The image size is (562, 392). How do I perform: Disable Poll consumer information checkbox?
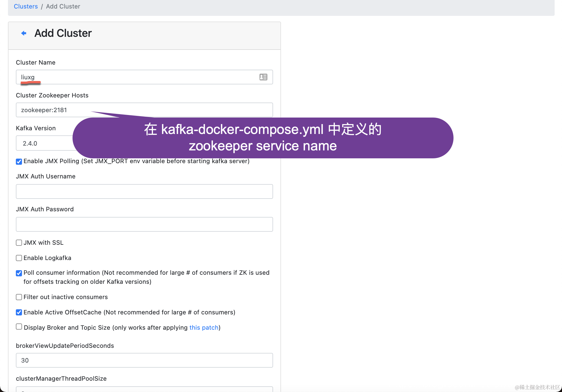click(x=19, y=273)
